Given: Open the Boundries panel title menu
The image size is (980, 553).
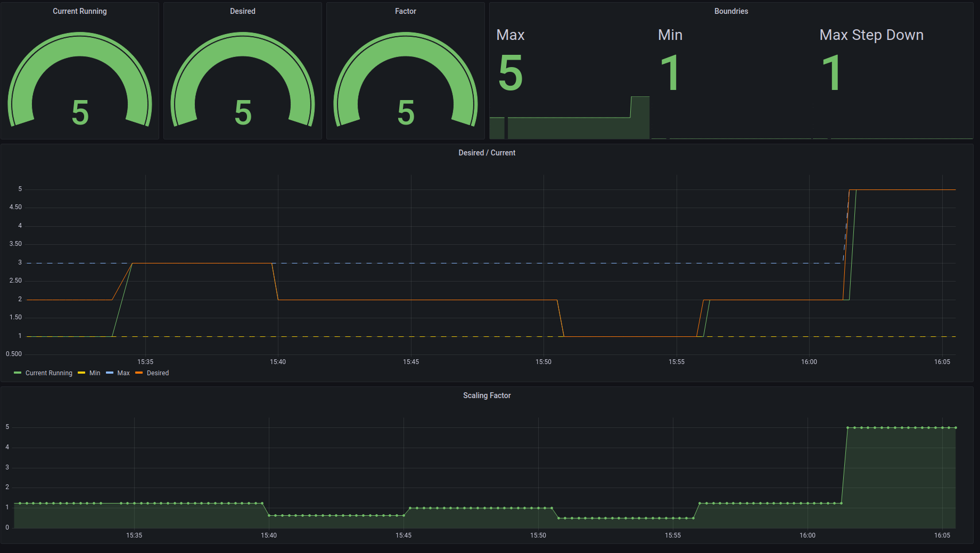Looking at the screenshot, I should [731, 11].
